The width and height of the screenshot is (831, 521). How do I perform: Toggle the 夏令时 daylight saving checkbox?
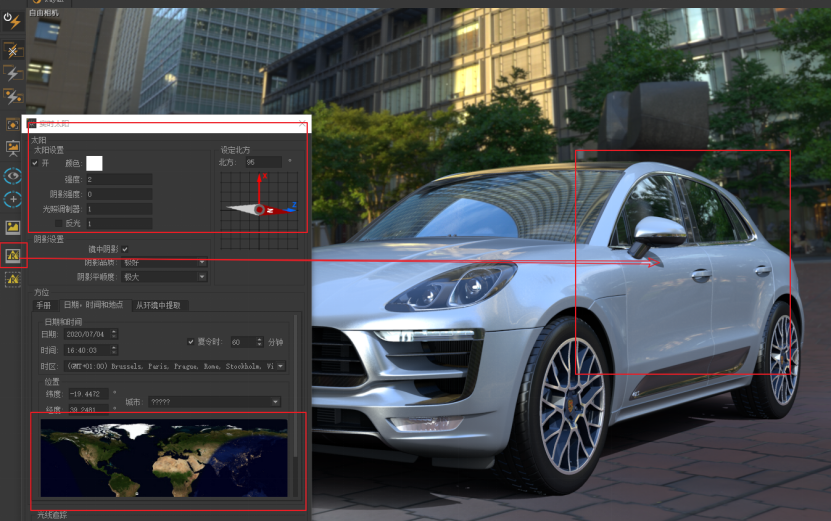(x=191, y=341)
